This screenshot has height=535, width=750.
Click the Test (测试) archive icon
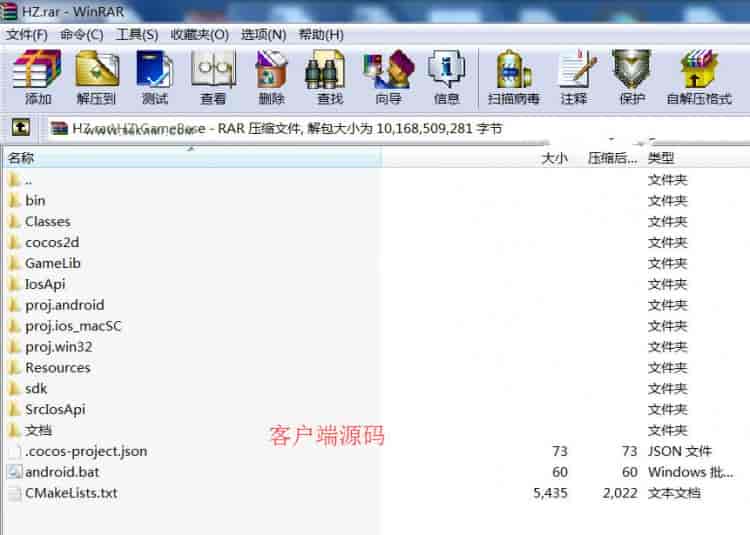154,77
